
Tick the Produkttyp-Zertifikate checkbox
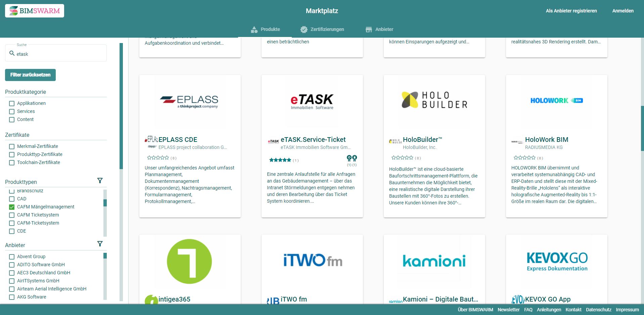[x=12, y=155]
